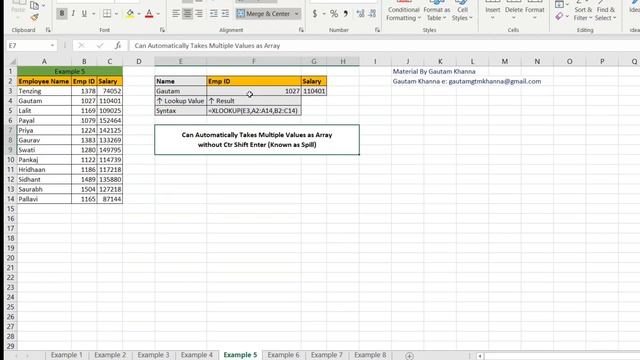Click the formula bar text
Screen dimensions: 640x360
(x=207, y=46)
